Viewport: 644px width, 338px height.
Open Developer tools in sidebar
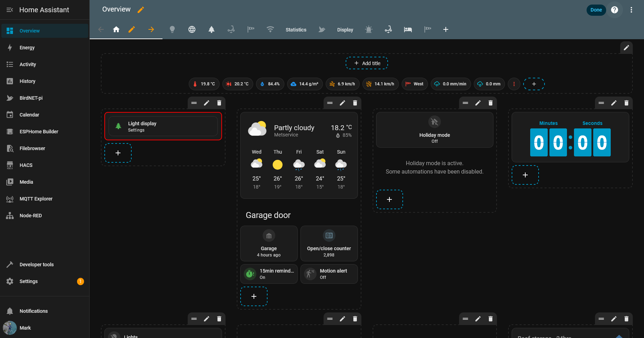pyautogui.click(x=36, y=265)
